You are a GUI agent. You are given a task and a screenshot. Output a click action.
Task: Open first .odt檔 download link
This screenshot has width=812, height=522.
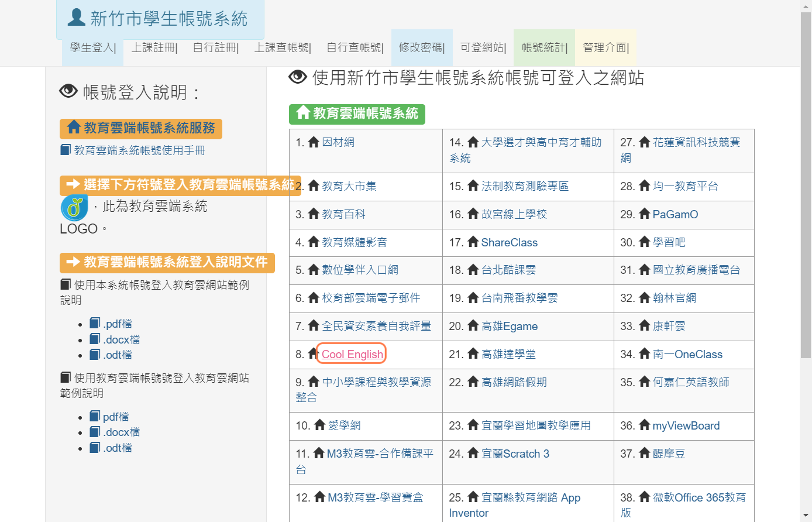coord(118,355)
